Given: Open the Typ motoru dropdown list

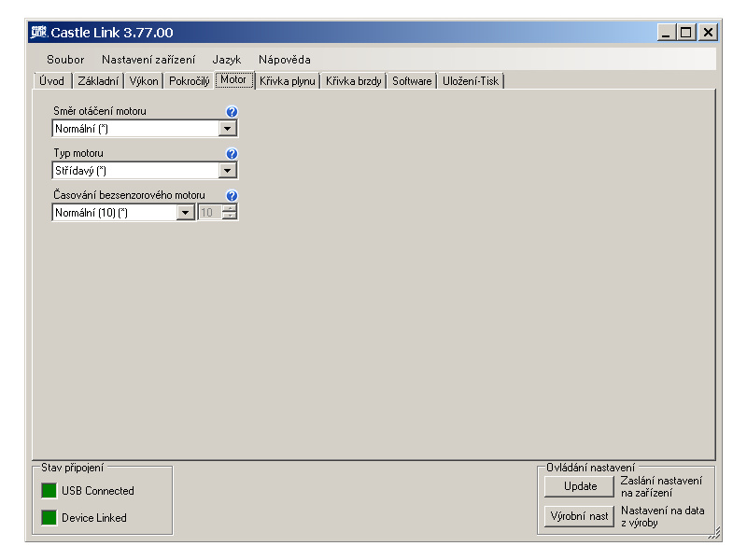Looking at the screenshot, I should click(x=228, y=171).
